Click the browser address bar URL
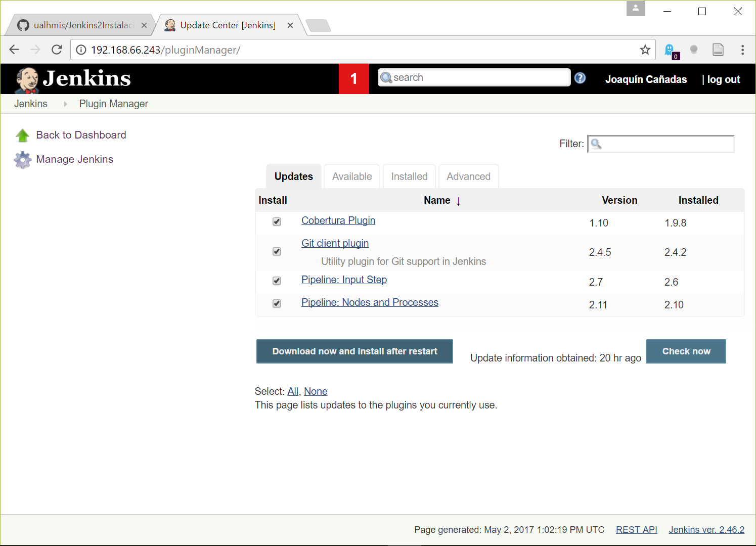This screenshot has height=546, width=756. [165, 50]
